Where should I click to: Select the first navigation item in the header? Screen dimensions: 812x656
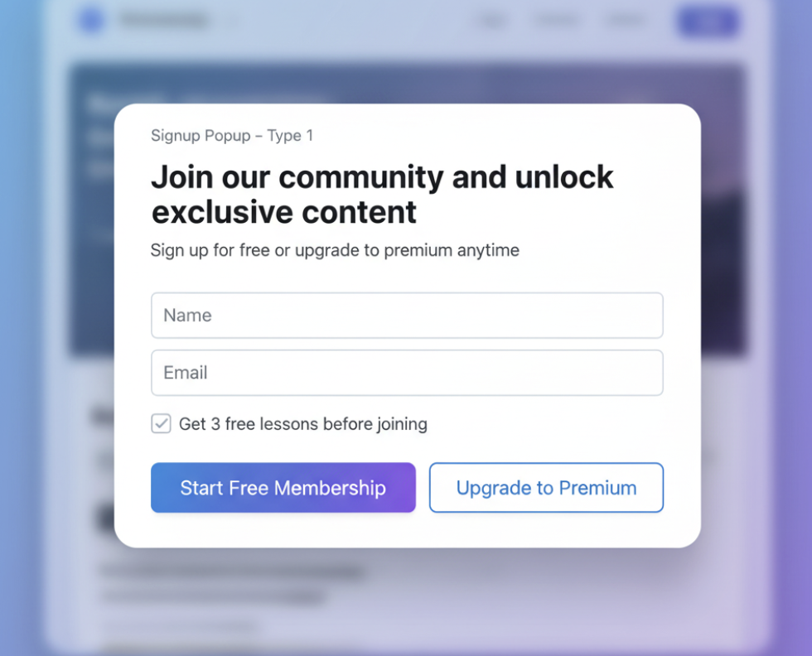(492, 21)
